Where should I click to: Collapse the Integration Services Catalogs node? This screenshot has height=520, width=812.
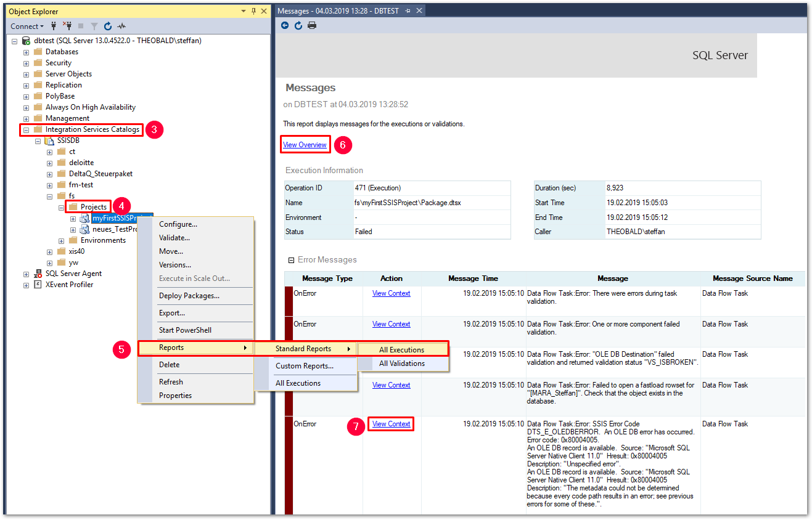[26, 129]
